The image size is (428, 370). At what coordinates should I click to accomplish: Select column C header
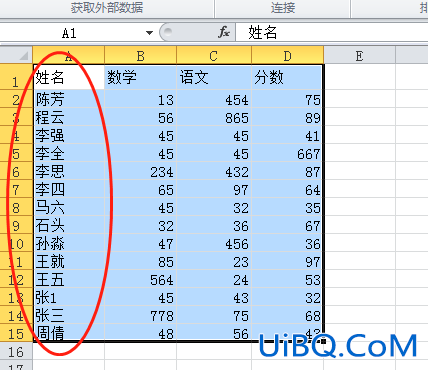click(x=214, y=55)
